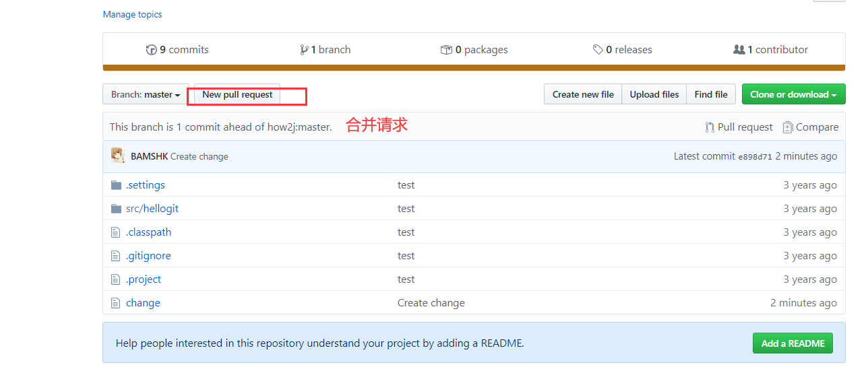Image resolution: width=868 pixels, height=371 pixels.
Task: Click the Upload files button
Action: click(x=654, y=94)
